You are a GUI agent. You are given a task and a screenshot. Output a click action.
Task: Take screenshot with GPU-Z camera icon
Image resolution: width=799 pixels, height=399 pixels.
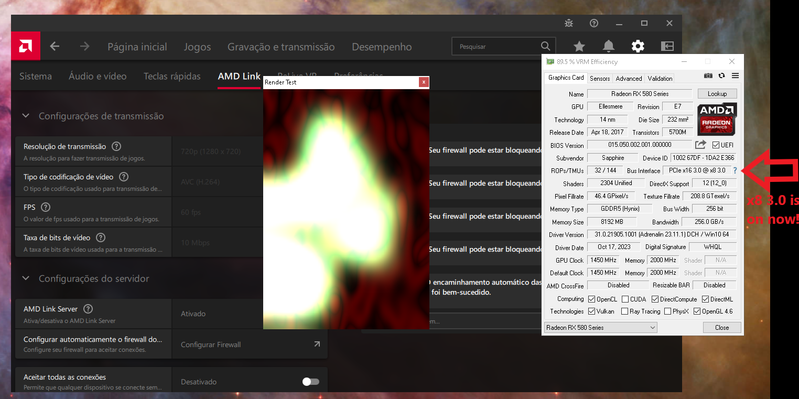pyautogui.click(x=708, y=75)
